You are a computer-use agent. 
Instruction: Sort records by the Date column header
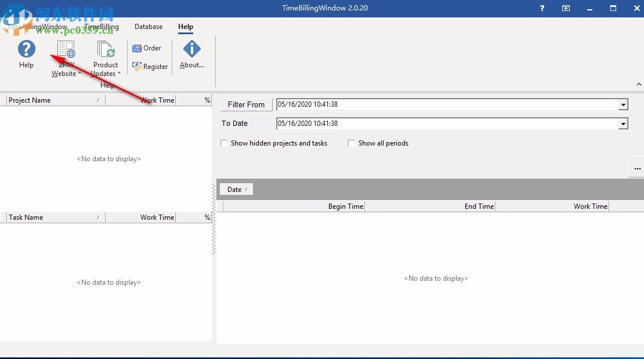[236, 189]
